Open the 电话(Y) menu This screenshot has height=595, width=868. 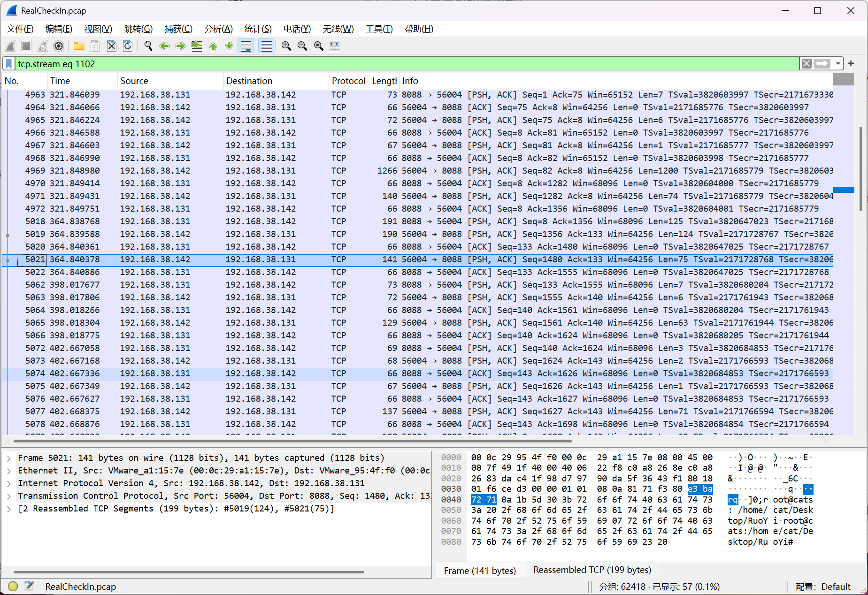pos(297,29)
